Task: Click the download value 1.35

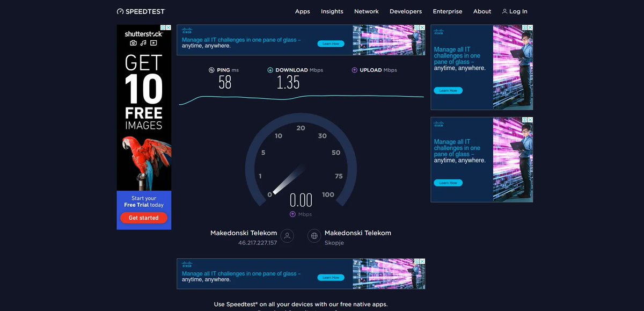Action: pos(288,82)
